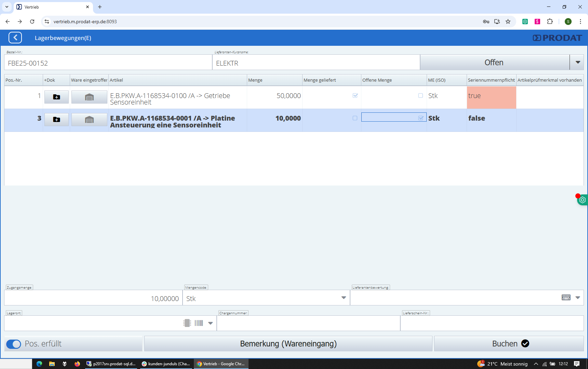This screenshot has width=588, height=369.
Task: Select the Vertrieb browser tab
Action: (x=51, y=7)
